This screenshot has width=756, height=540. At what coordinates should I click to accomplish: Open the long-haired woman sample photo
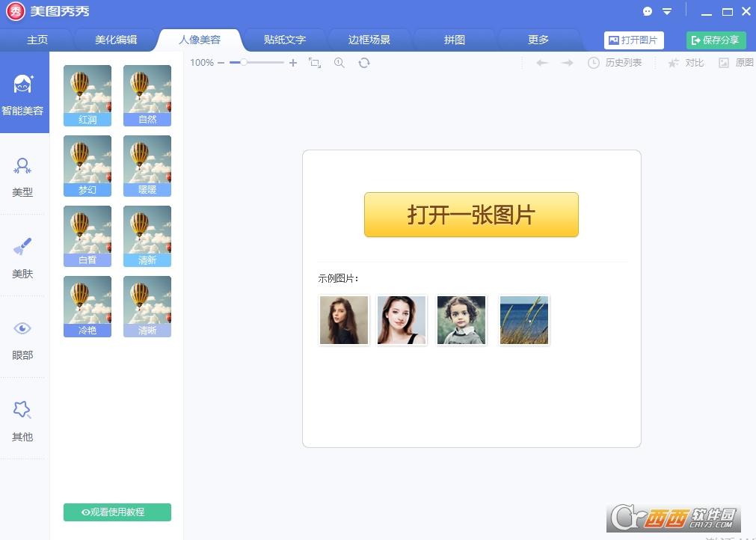pos(344,320)
